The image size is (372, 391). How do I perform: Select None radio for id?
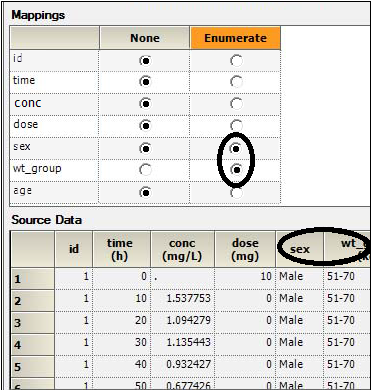[145, 61]
